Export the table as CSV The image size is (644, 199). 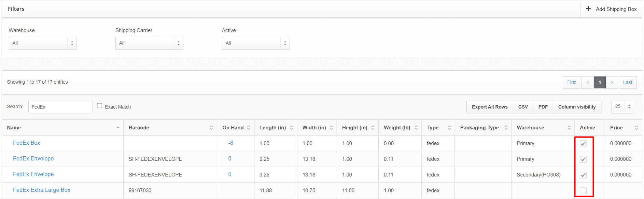(523, 107)
